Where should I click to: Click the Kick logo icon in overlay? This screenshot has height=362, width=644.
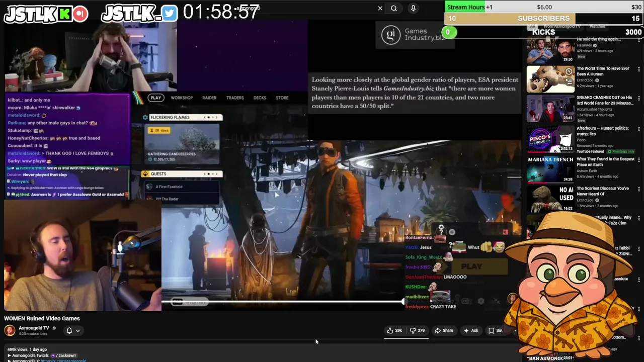tap(64, 14)
